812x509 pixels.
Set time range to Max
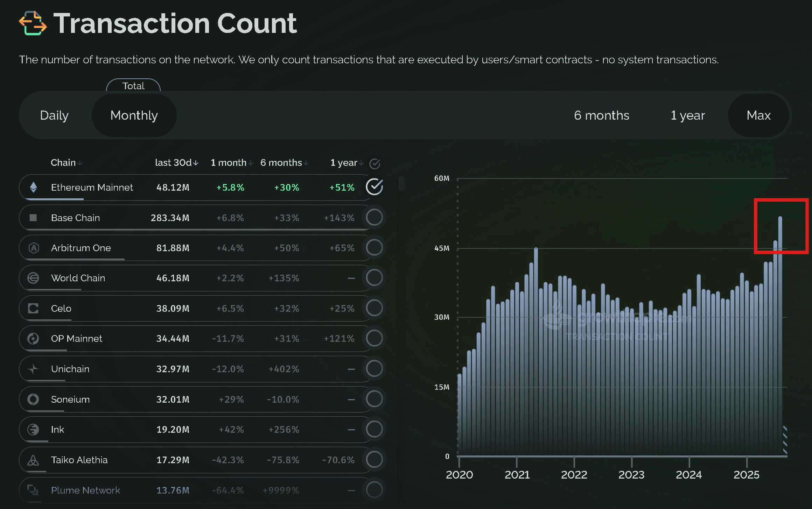click(x=758, y=115)
